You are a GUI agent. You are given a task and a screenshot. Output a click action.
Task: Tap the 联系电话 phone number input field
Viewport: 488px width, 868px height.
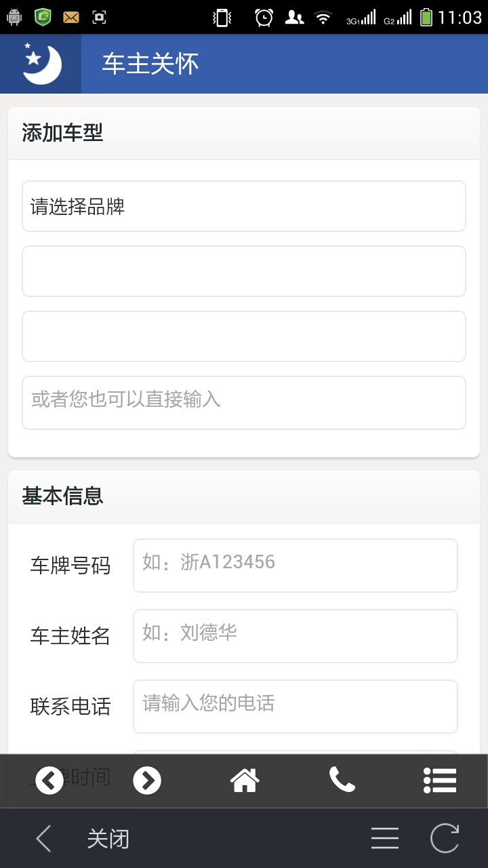pos(296,706)
